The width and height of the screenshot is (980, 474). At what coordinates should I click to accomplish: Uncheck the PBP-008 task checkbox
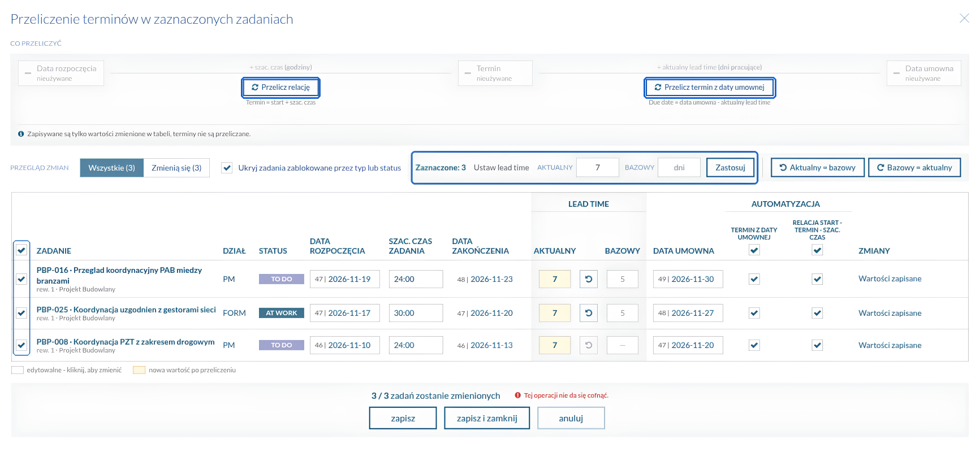coord(21,345)
